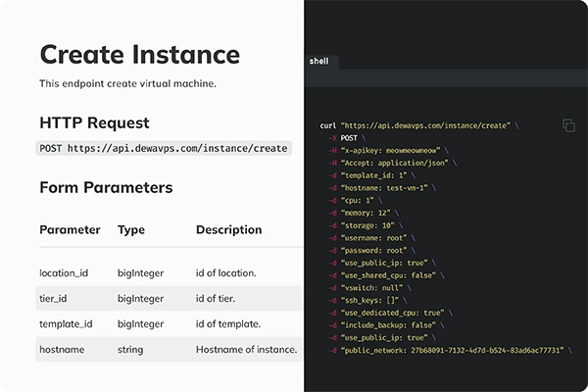Click 'Hostname of instance.' description
This screenshot has width=588, height=392.
tap(247, 350)
